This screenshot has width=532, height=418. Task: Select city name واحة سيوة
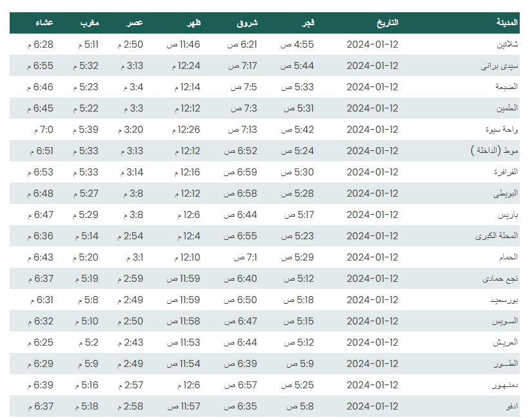pyautogui.click(x=502, y=130)
